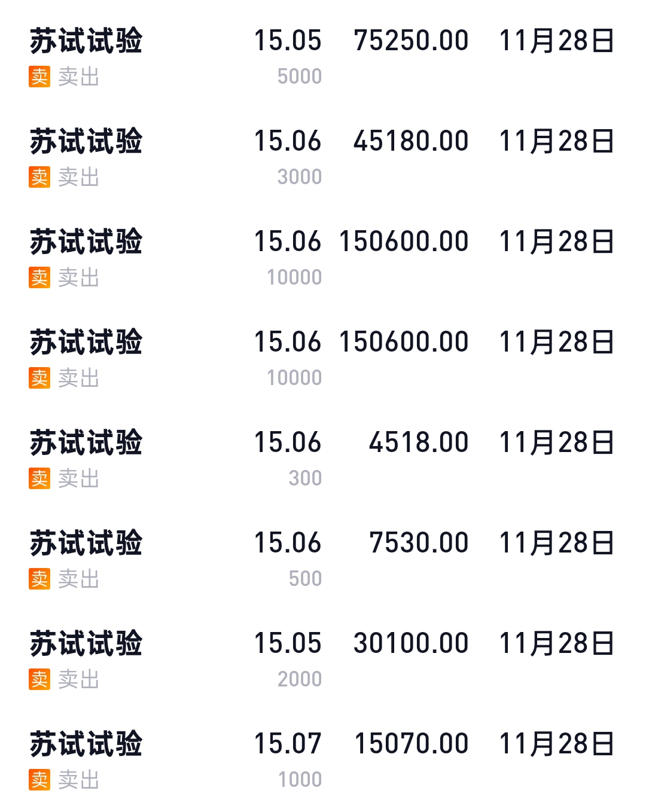Screen dimensions: 646x812
Task: Select the amount 75250.00
Action: click(x=412, y=41)
